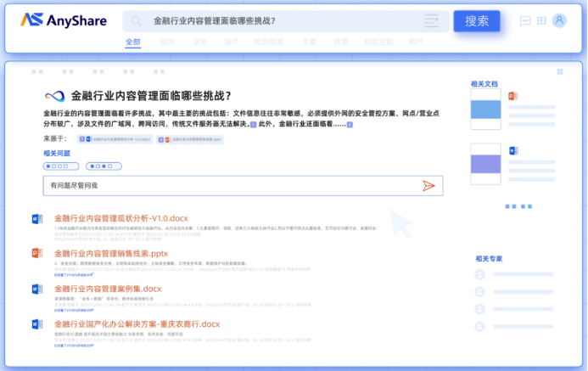
Task: Open the messages chat bubble icon
Action: [x=525, y=21]
